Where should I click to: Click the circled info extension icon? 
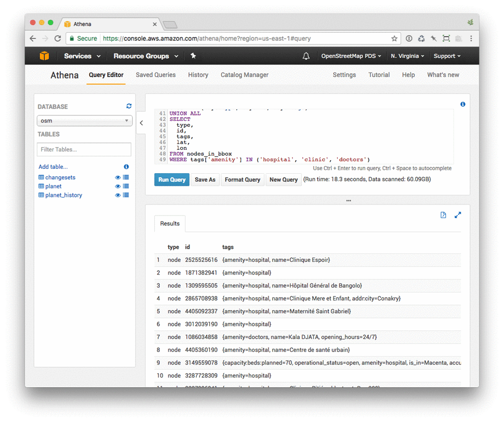[409, 39]
